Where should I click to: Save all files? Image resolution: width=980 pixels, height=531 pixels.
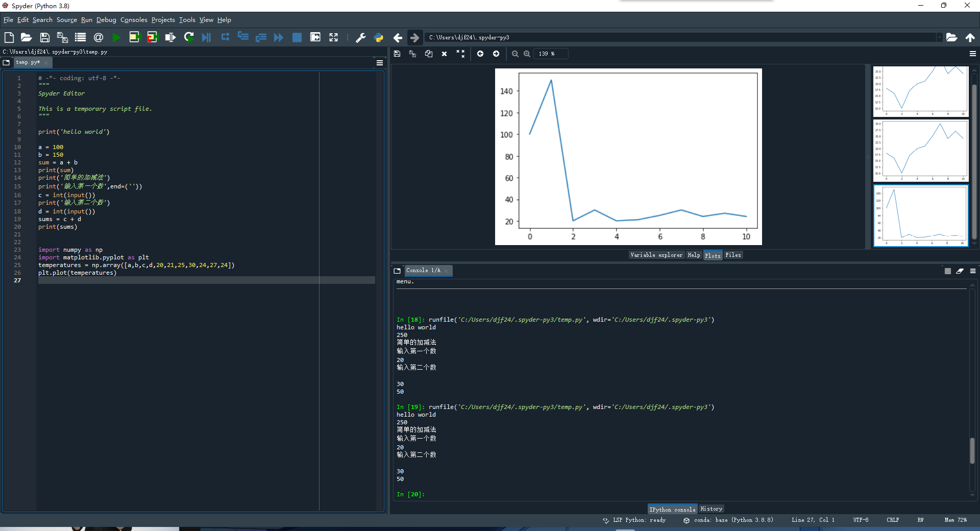click(x=62, y=37)
